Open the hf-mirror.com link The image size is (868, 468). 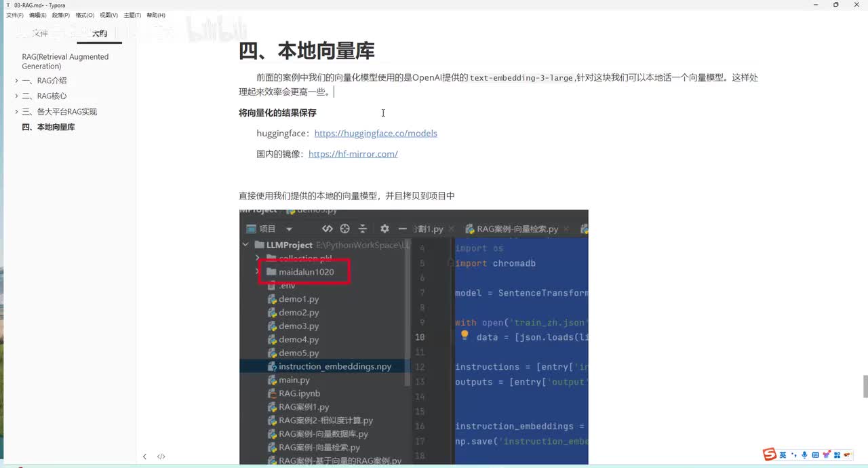tap(353, 154)
